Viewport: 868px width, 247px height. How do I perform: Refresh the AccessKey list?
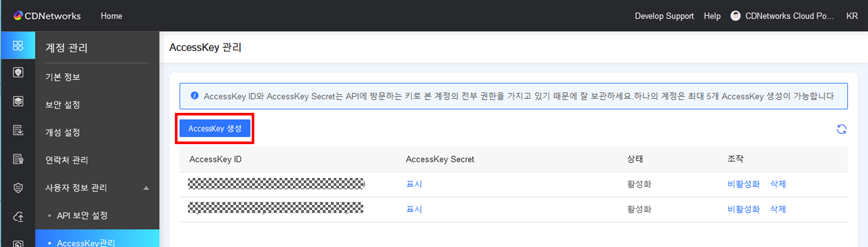(841, 129)
